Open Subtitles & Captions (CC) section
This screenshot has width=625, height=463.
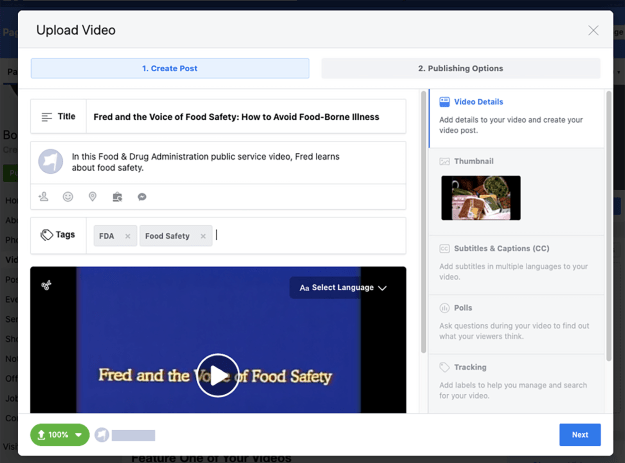point(517,265)
